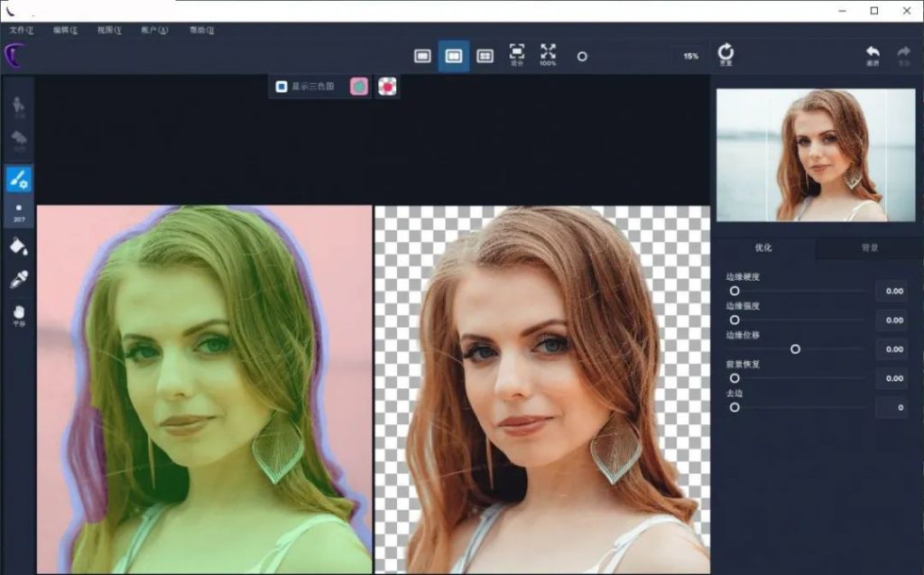Undo the last action with back arrow
The width and height of the screenshot is (924, 575).
click(x=873, y=54)
